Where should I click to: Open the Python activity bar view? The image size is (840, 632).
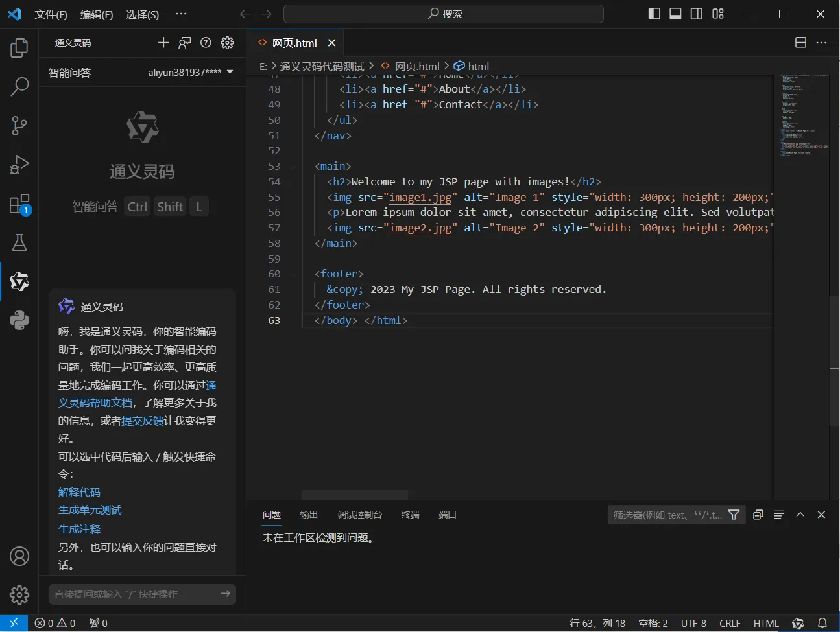(19, 320)
